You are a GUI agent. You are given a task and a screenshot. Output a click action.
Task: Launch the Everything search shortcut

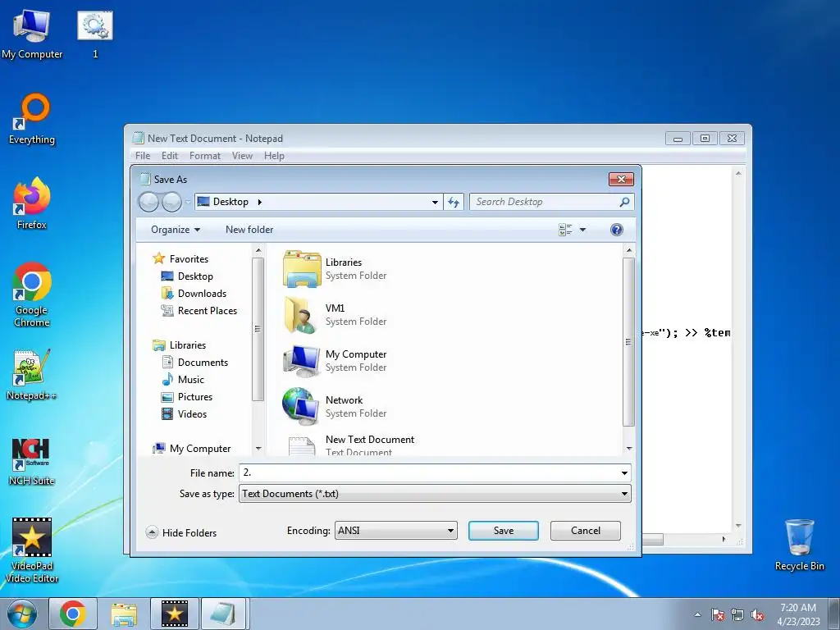click(x=32, y=119)
